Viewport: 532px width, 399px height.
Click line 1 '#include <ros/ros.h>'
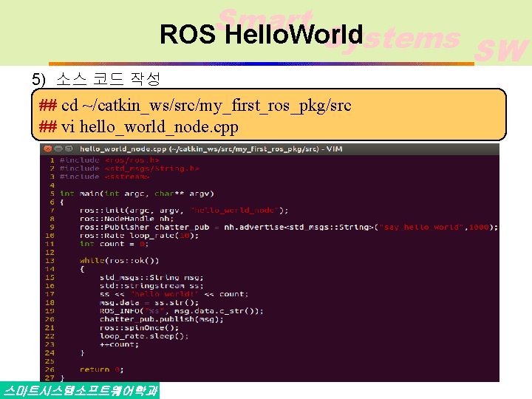pos(109,160)
